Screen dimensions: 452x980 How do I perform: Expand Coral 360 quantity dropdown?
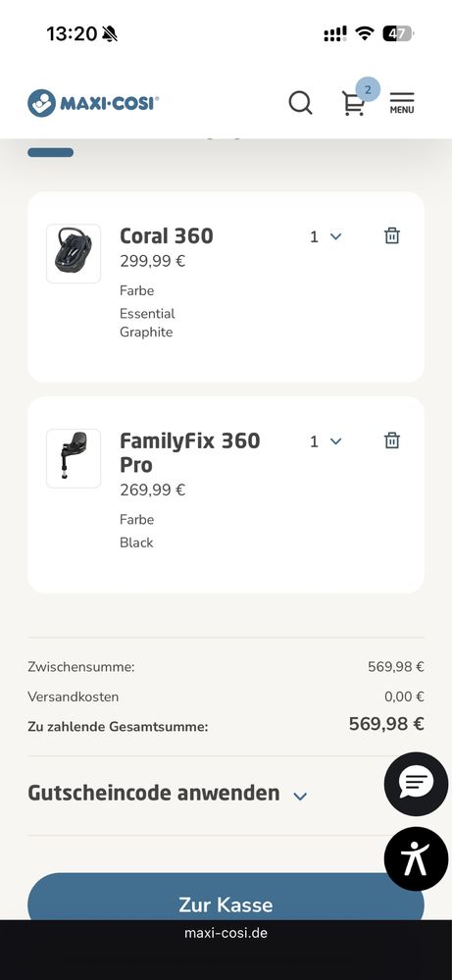(326, 236)
